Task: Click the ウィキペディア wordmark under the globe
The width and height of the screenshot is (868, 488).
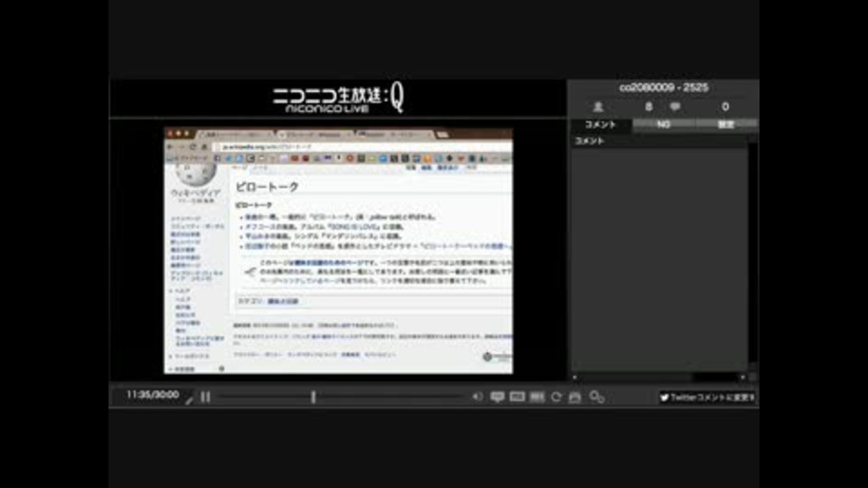Action: pyautogui.click(x=195, y=193)
